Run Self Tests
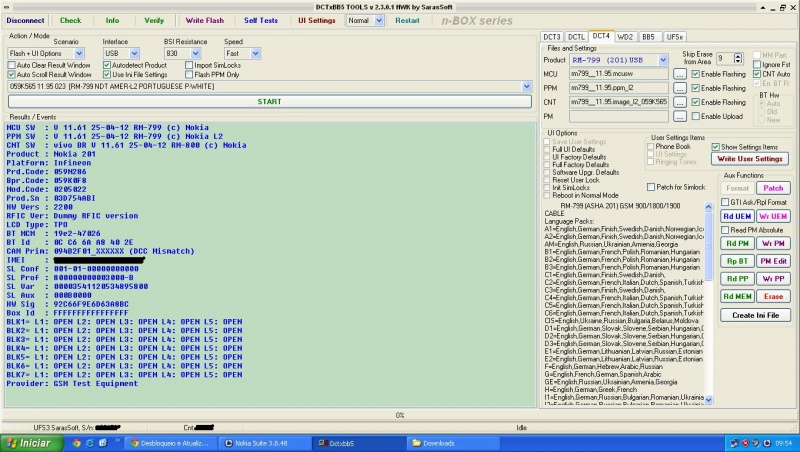This screenshot has height=452, width=800. pyautogui.click(x=261, y=20)
